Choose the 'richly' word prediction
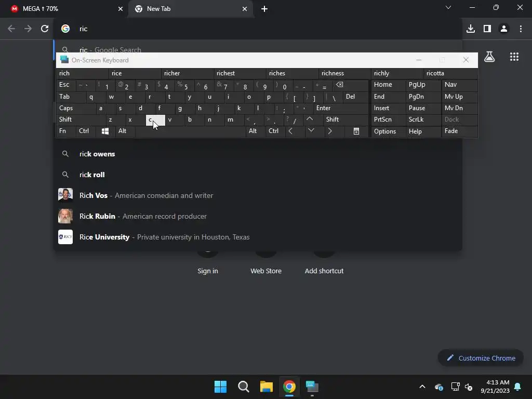The width and height of the screenshot is (532, 399). (x=397, y=73)
